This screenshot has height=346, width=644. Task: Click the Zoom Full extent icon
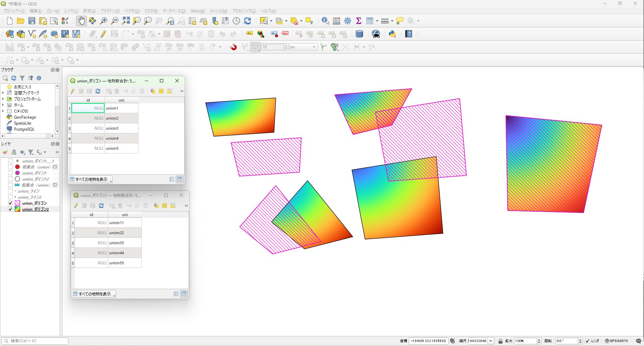pos(126,21)
